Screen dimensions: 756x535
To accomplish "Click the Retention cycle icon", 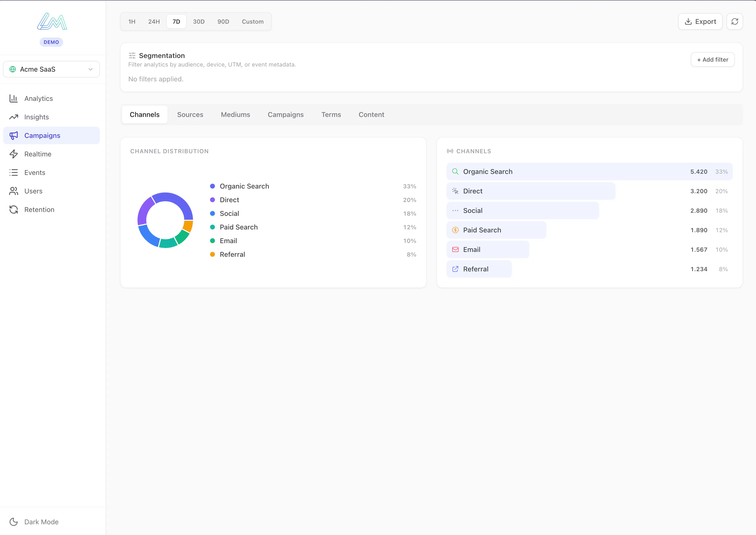I will pyautogui.click(x=13, y=209).
